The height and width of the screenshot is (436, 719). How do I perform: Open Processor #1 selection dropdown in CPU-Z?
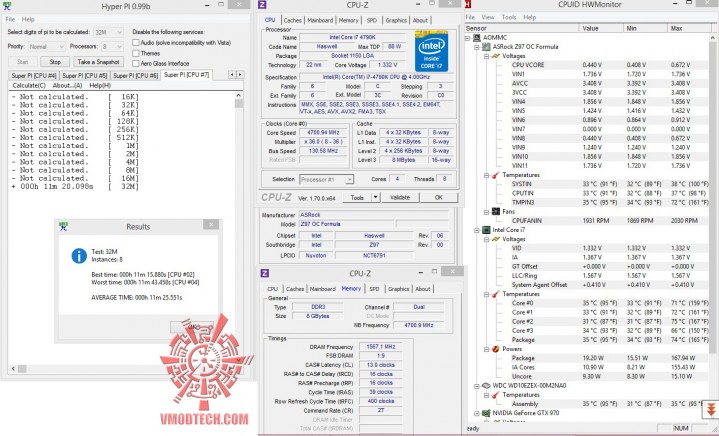(326, 179)
